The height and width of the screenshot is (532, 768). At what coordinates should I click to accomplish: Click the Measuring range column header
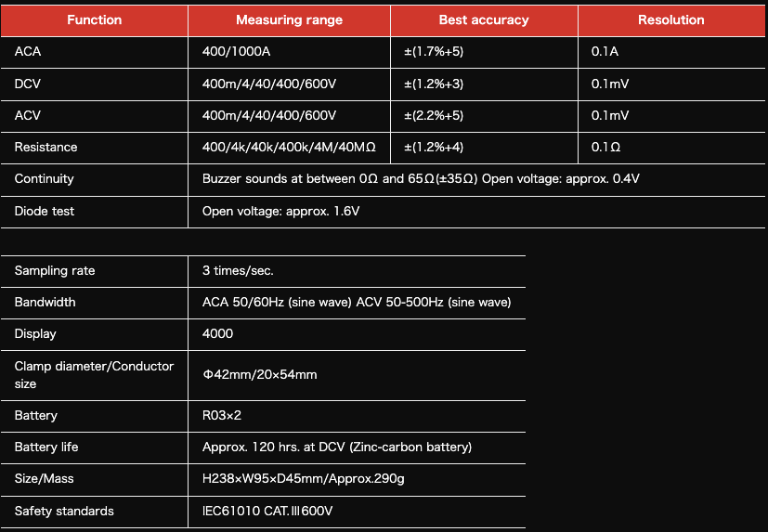point(289,19)
